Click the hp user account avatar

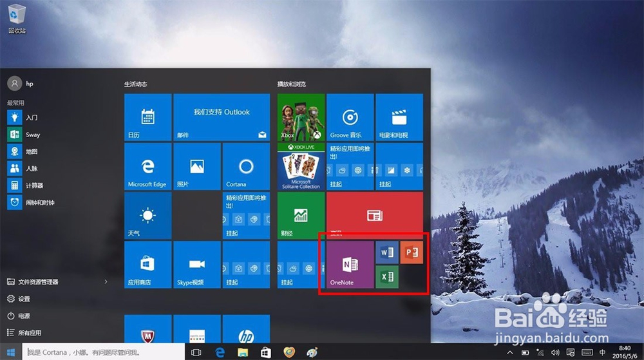pyautogui.click(x=14, y=84)
